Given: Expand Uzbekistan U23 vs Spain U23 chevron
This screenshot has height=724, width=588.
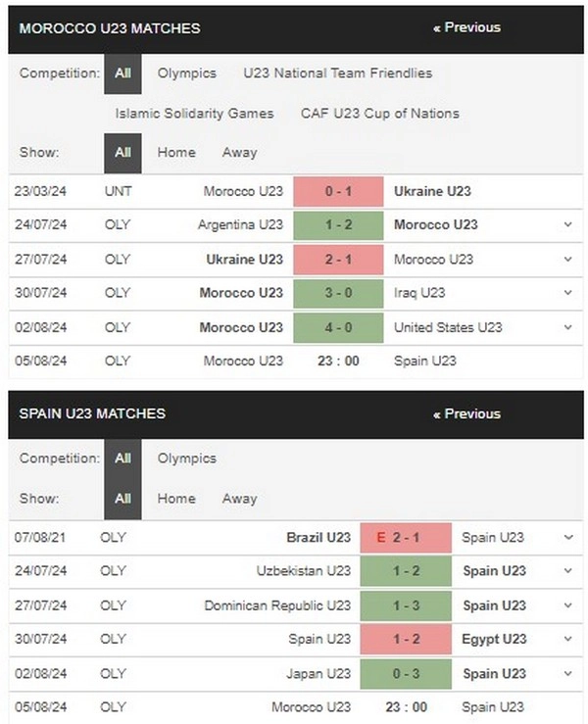Looking at the screenshot, I should point(568,571).
